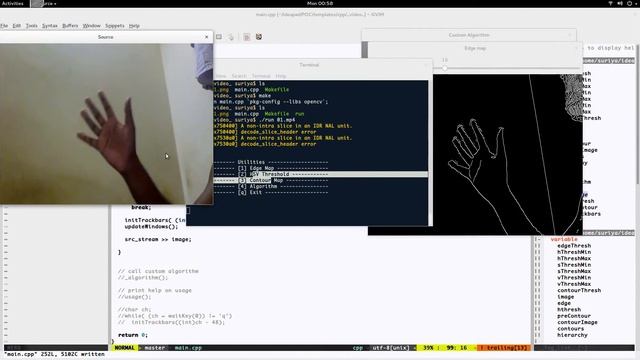Select '[2] HSV Threshold' line in Terminal

271,174
